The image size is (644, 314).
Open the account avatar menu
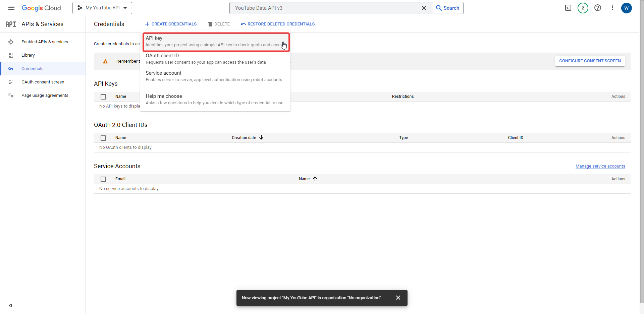coord(627,8)
